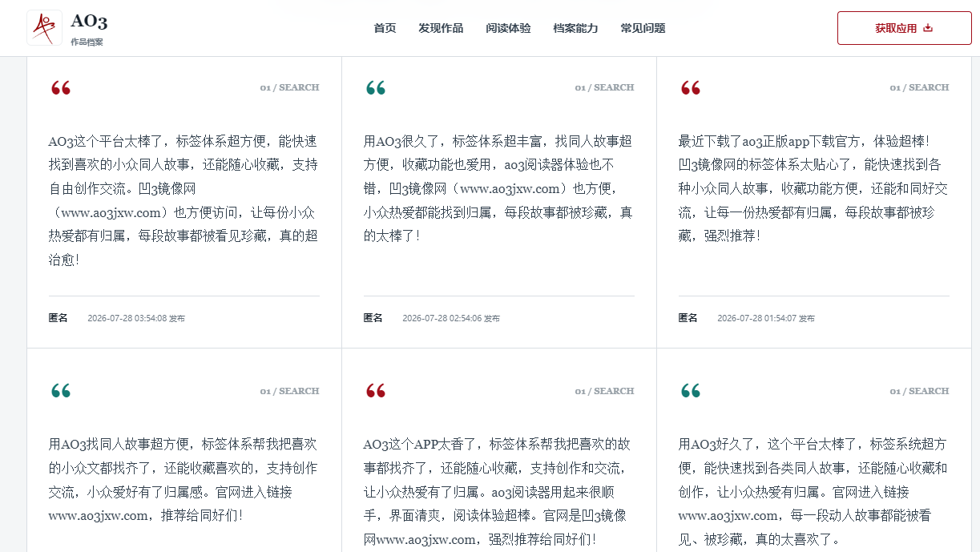Image resolution: width=980 pixels, height=552 pixels.
Task: Select 档案能力 in the top menu
Action: click(575, 28)
